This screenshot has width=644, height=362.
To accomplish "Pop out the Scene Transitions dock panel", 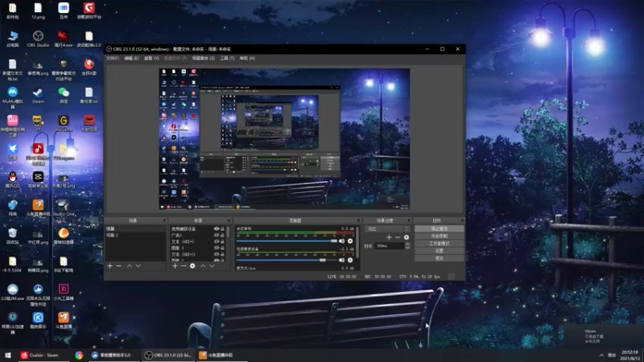I will (409, 220).
